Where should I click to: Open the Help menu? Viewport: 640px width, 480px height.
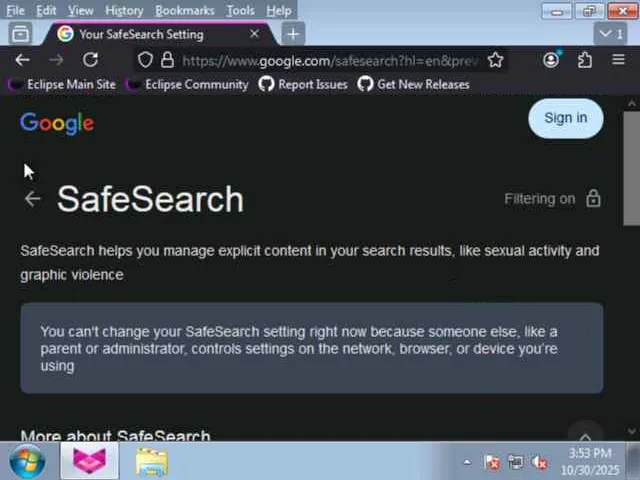278,10
